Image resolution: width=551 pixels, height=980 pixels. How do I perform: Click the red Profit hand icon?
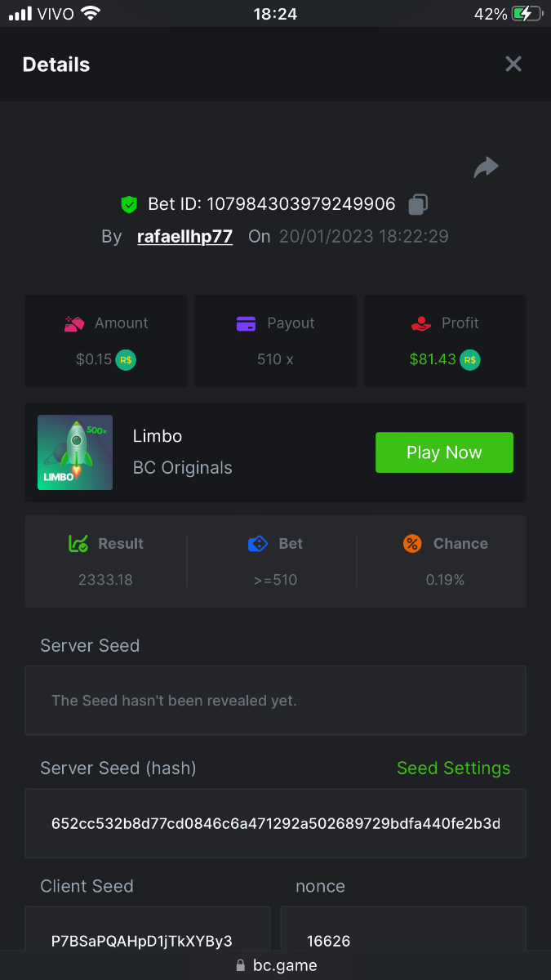[x=420, y=323]
